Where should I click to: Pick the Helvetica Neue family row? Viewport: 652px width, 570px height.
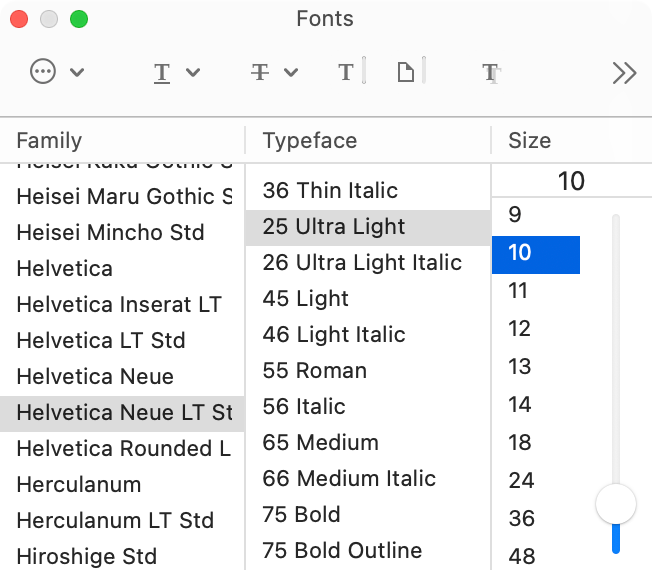click(x=122, y=377)
